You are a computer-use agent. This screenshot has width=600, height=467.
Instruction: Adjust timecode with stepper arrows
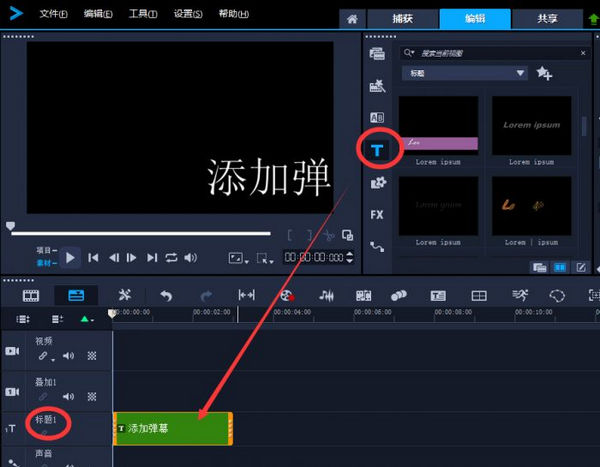[349, 257]
